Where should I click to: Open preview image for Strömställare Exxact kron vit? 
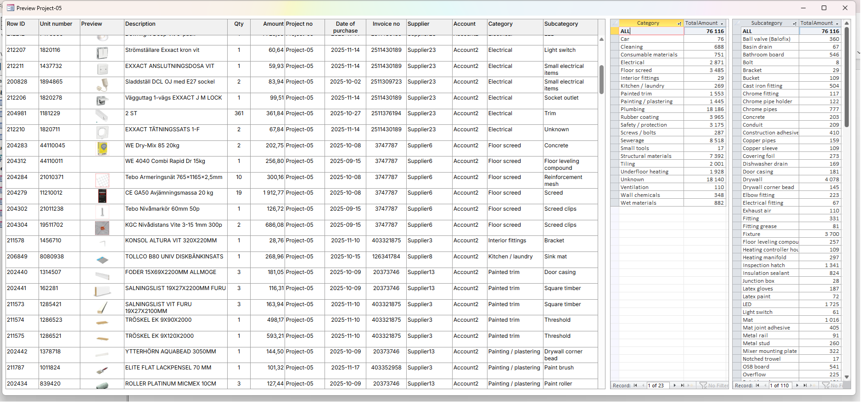tap(102, 53)
